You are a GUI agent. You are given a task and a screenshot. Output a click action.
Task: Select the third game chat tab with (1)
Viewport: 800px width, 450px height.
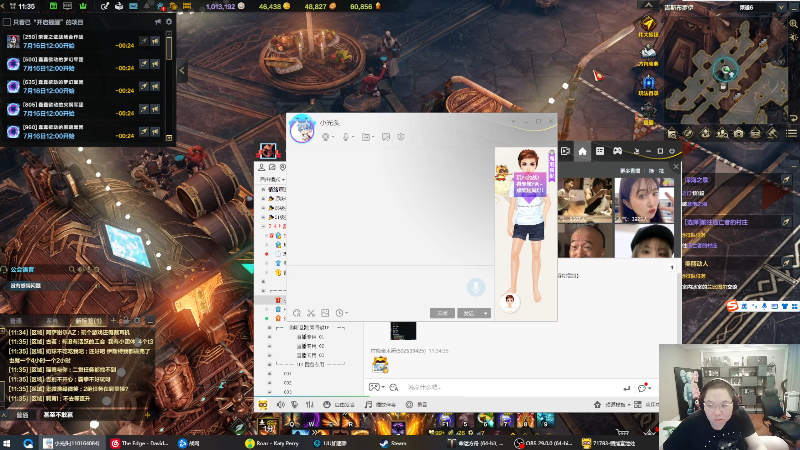click(88, 321)
